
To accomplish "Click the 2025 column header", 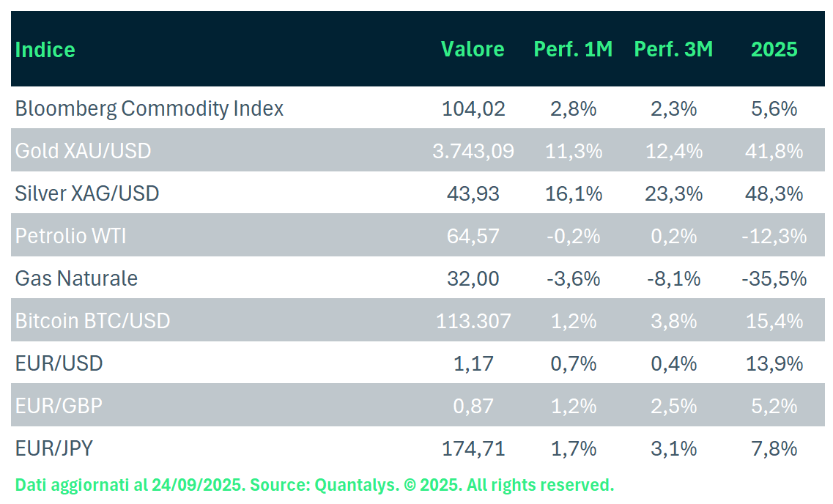I will pyautogui.click(x=774, y=50).
